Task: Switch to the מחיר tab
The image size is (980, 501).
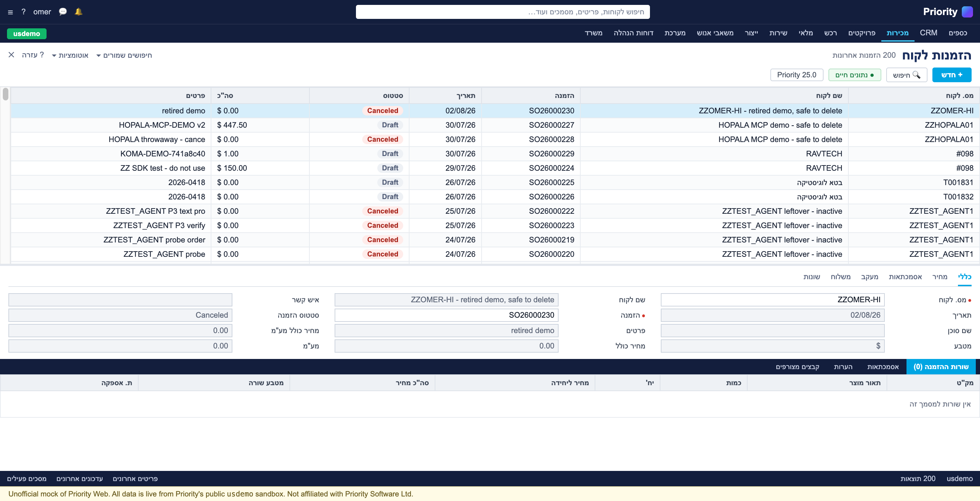Action: pyautogui.click(x=939, y=276)
